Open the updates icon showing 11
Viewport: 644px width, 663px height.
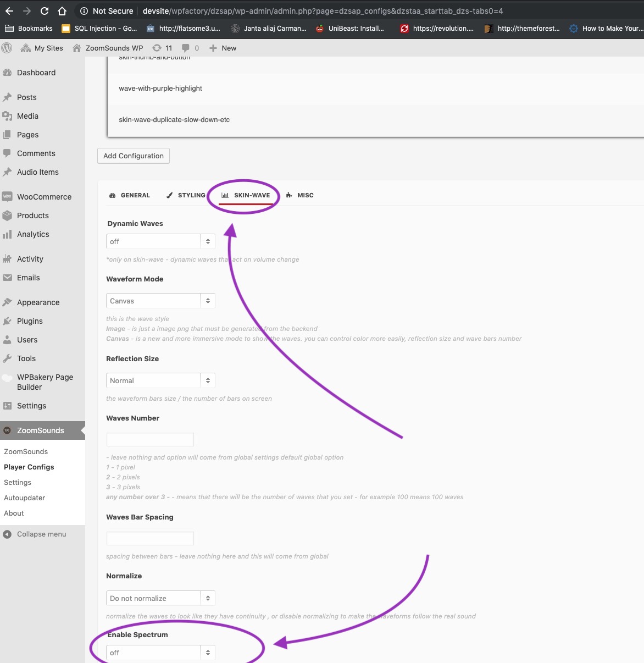tap(157, 48)
